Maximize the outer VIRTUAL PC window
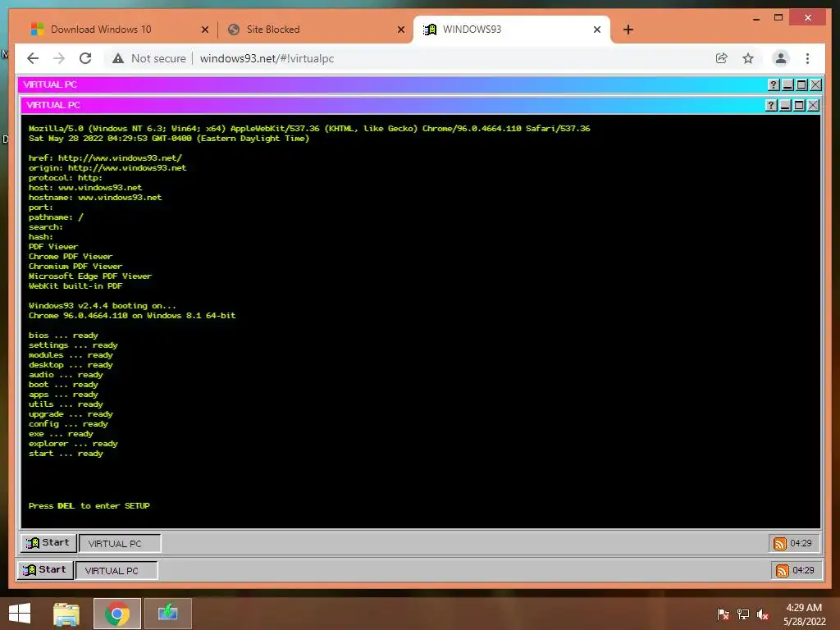This screenshot has height=630, width=840. coord(801,84)
